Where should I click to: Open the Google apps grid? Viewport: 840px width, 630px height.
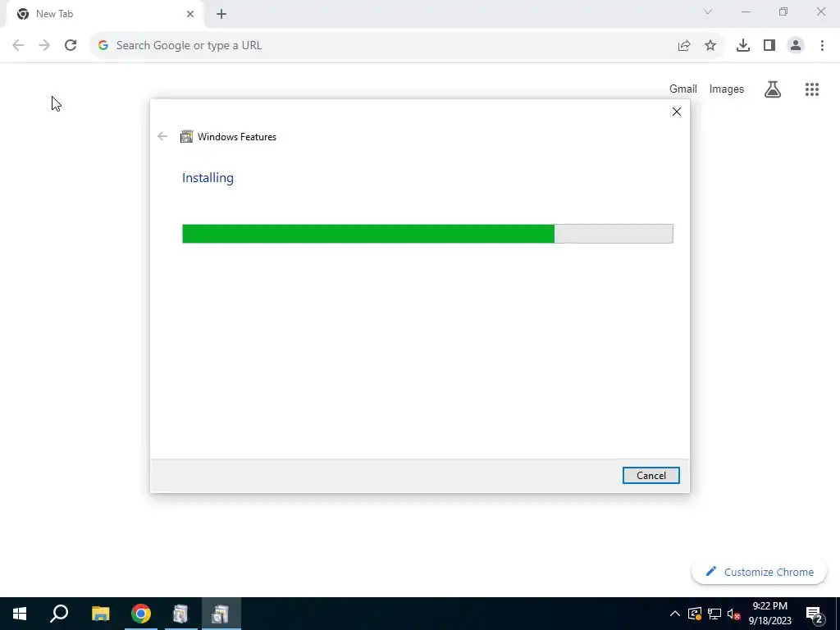[812, 89]
